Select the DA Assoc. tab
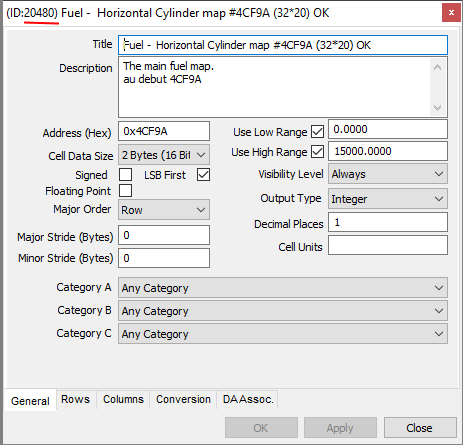 coord(248,399)
